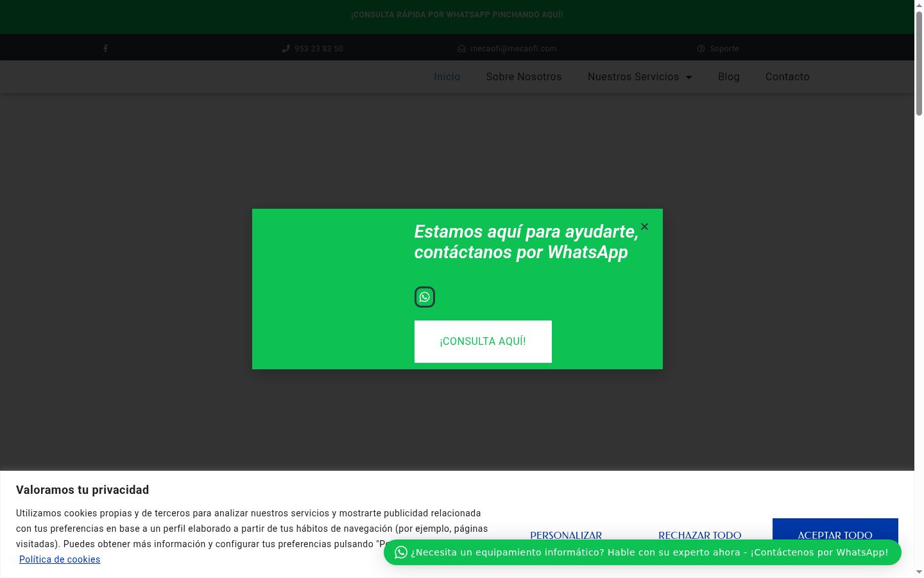Expand Nuestros Servicios dropdown arrow
The width and height of the screenshot is (924, 578).
pos(689,77)
